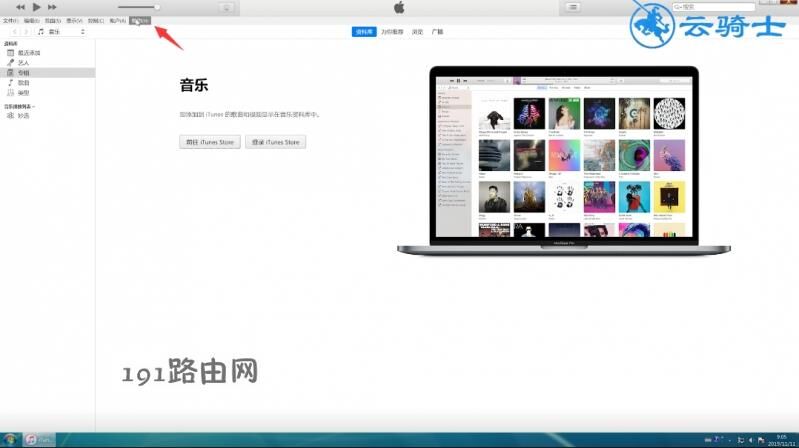Open the 歌曲 (Song) menu

click(x=52, y=21)
